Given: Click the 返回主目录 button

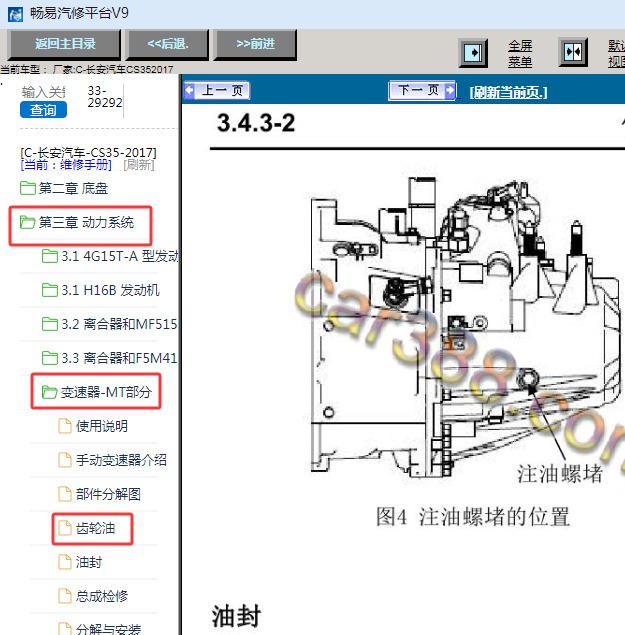Looking at the screenshot, I should click(x=65, y=44).
